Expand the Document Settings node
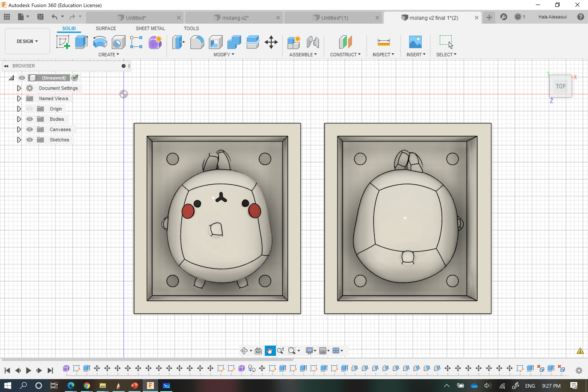 (19, 88)
